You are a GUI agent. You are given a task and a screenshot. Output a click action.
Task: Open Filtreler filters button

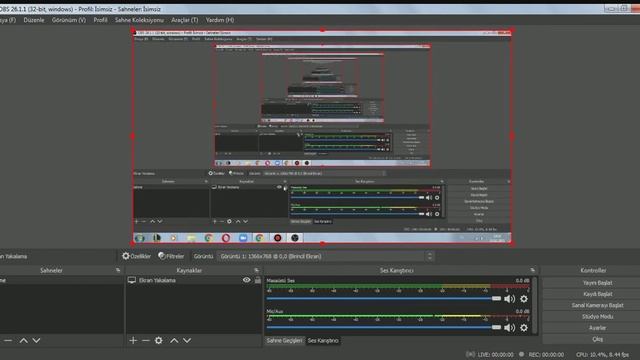pos(171,256)
